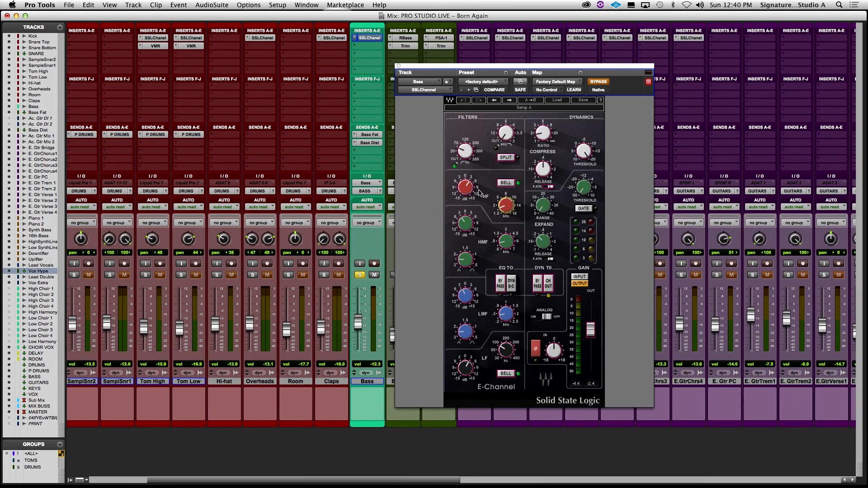Open Bass track 'auto read' automation dropdown

coord(367,207)
